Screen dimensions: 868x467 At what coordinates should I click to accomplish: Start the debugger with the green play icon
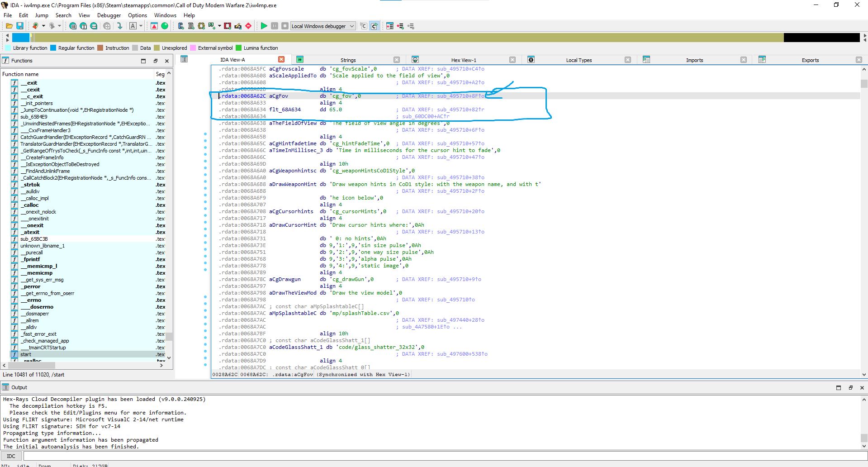(x=264, y=26)
